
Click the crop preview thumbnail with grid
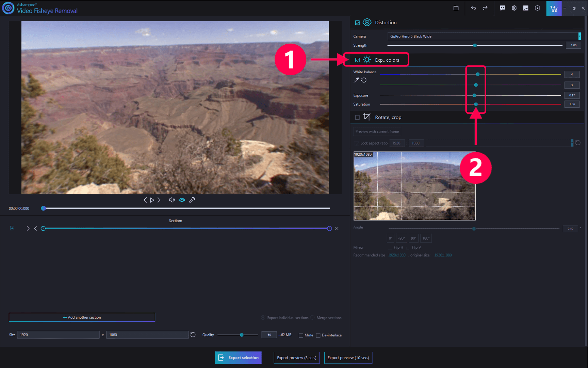click(414, 186)
